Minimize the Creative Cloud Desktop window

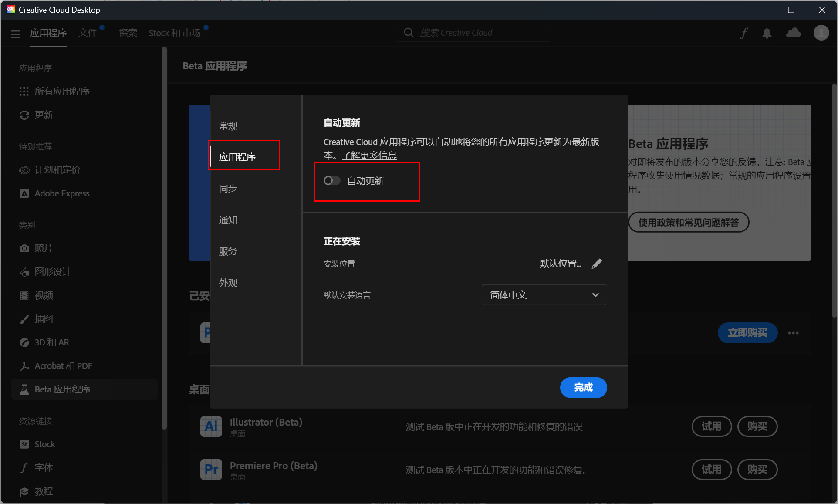tap(761, 10)
